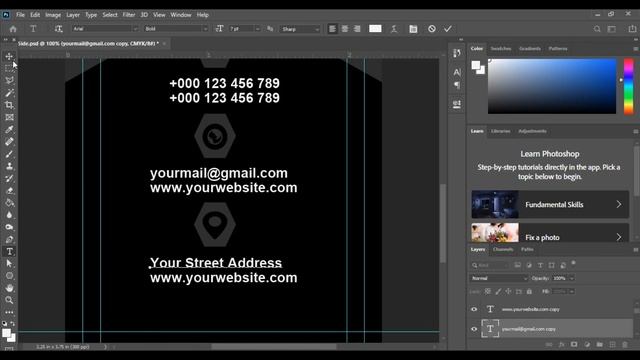
Task: Toggle the pixel layer filter
Action: [x=518, y=265]
